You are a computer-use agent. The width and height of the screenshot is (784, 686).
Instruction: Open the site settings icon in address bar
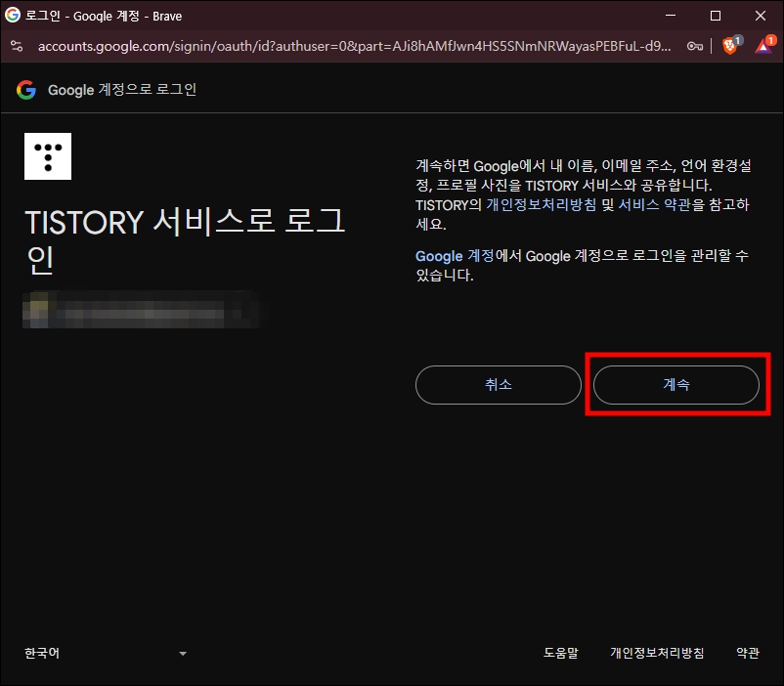pyautogui.click(x=17, y=46)
